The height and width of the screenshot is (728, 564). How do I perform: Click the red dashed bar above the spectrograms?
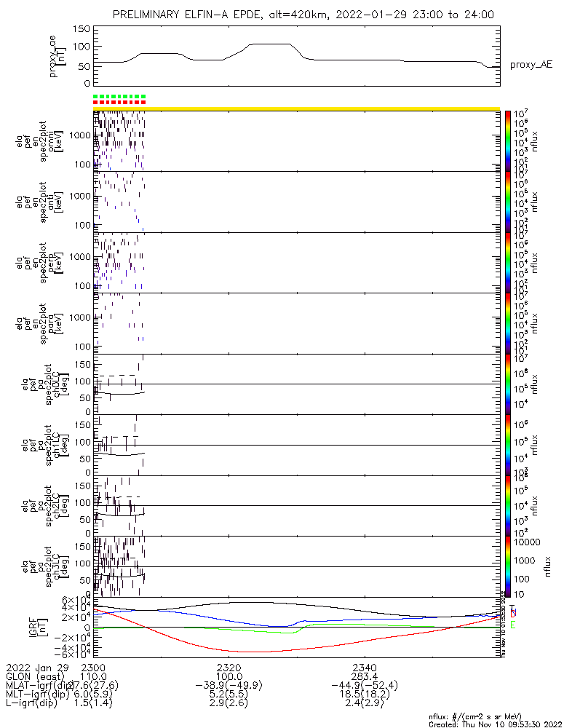point(119,102)
